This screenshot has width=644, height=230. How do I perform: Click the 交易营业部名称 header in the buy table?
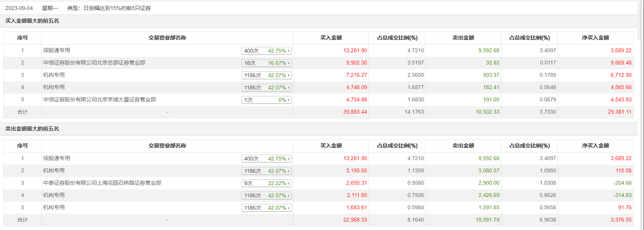point(167,38)
